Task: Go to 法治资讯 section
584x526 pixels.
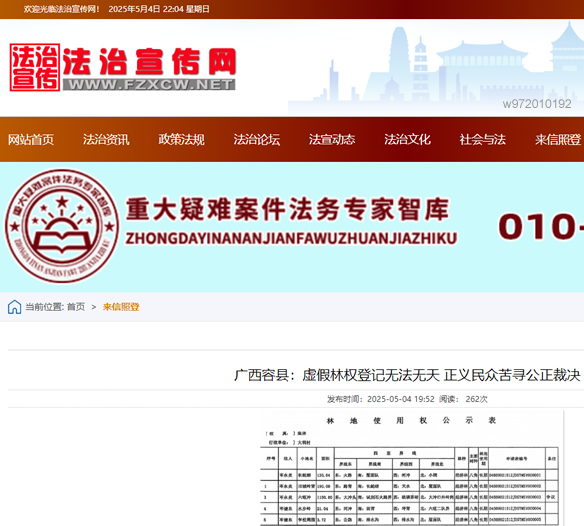Action: 106,140
